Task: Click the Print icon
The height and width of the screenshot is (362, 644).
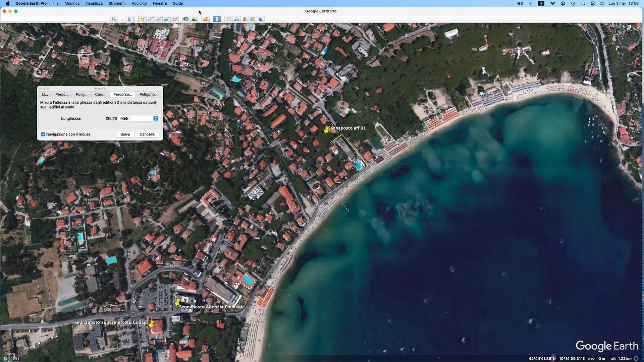Action: pyautogui.click(x=236, y=19)
